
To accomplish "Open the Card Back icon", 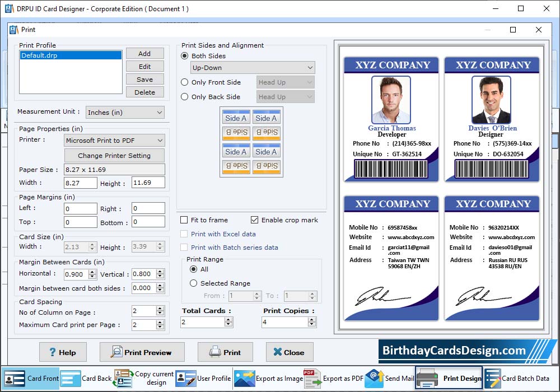I will 71,379.
